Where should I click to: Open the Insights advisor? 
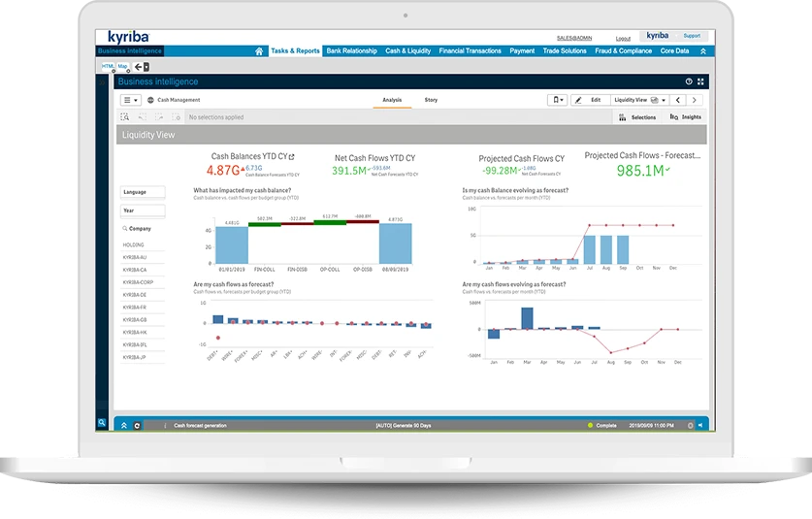[x=685, y=117]
